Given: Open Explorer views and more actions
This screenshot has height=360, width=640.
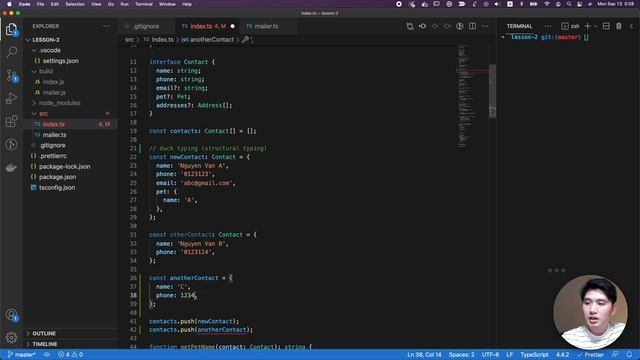Looking at the screenshot, I should (107, 26).
